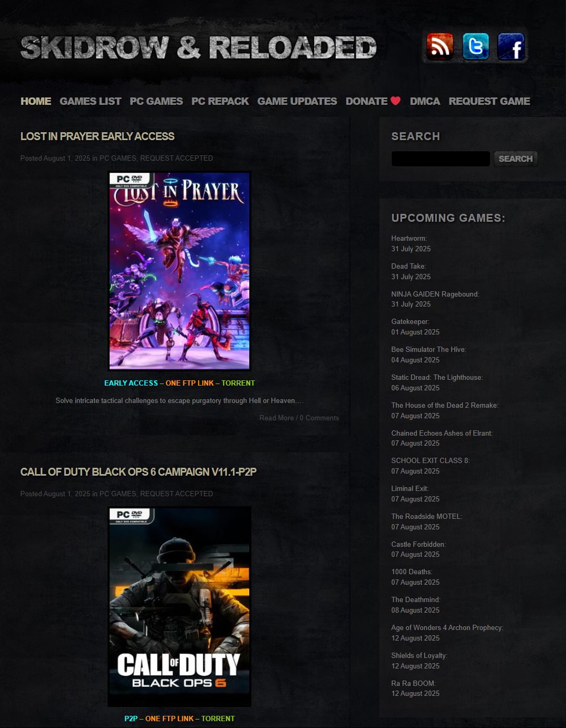
Task: Open the Lost in Prayer cover image
Action: coord(179,271)
